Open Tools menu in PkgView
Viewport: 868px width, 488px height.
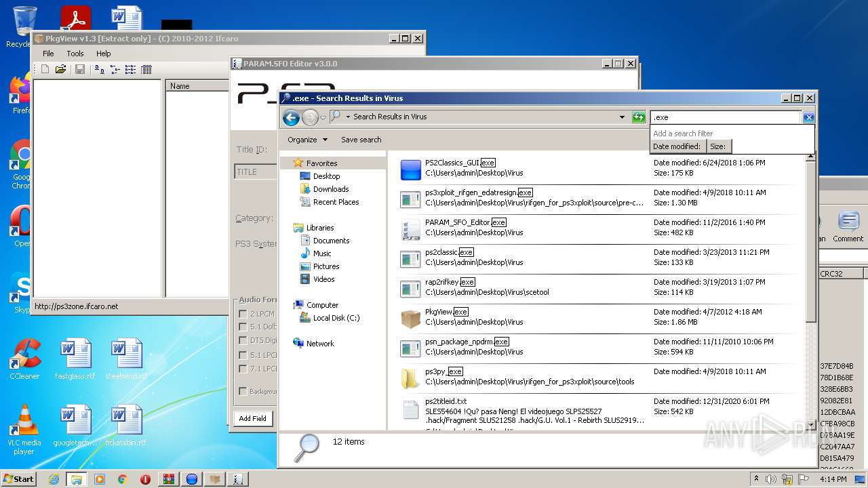pyautogui.click(x=75, y=54)
